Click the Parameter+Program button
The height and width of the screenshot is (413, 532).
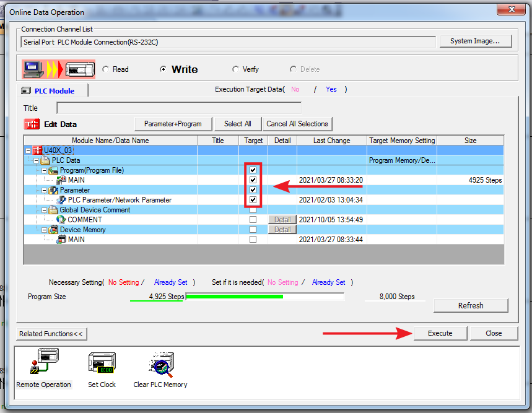pos(173,124)
